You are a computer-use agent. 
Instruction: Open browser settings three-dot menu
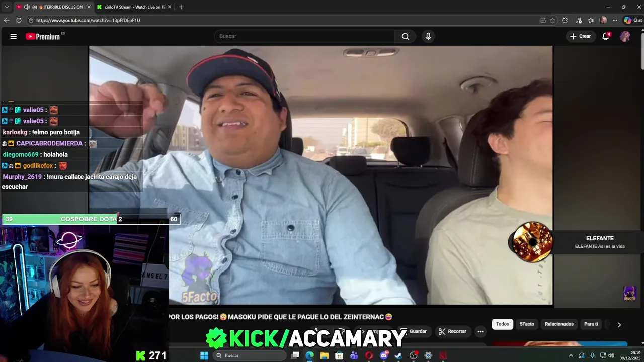tap(615, 20)
